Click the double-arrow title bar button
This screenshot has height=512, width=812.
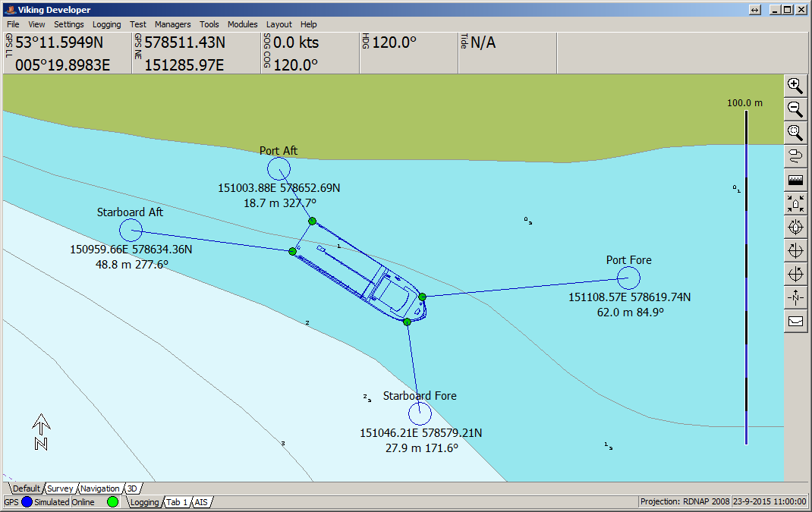pyautogui.click(x=754, y=10)
